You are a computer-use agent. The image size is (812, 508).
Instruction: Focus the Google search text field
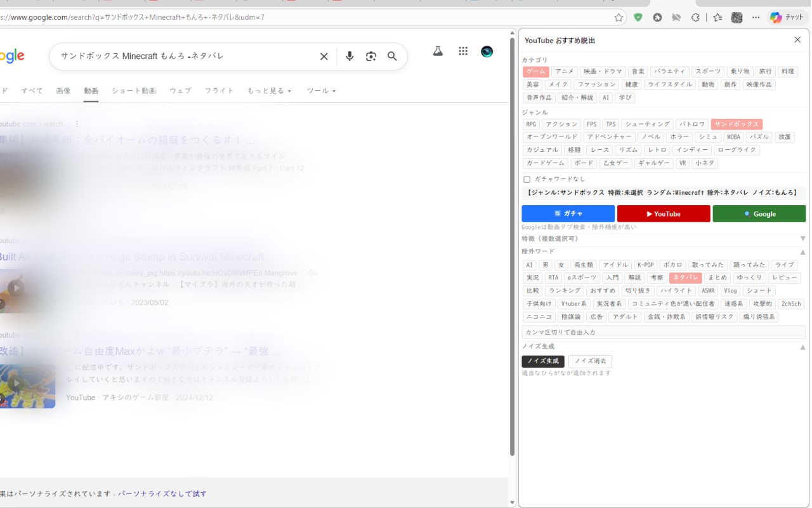(184, 57)
